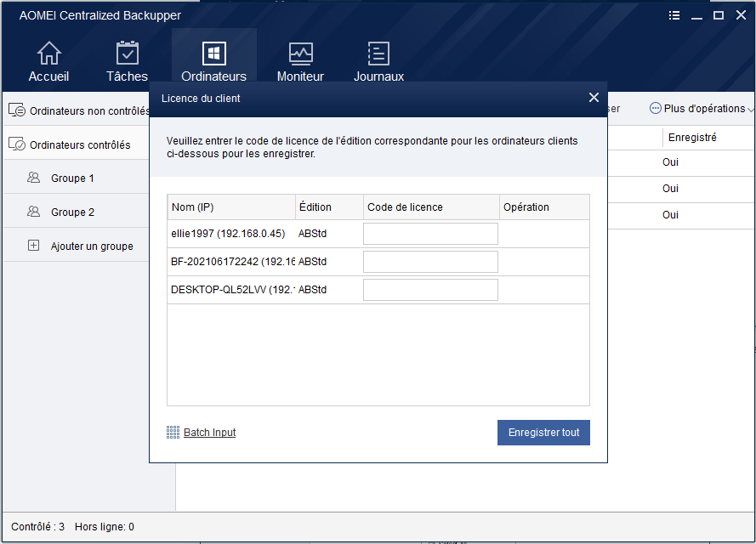
Task: Click the Plus d'opérations circle icon
Action: click(x=656, y=109)
